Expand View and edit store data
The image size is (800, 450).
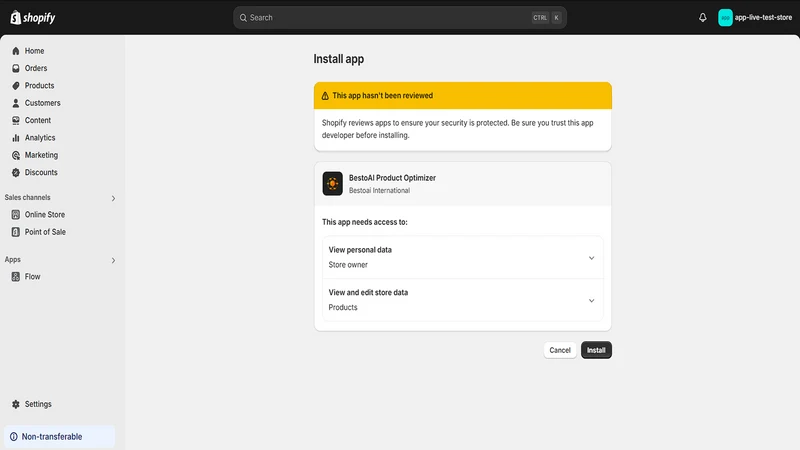[x=463, y=300]
